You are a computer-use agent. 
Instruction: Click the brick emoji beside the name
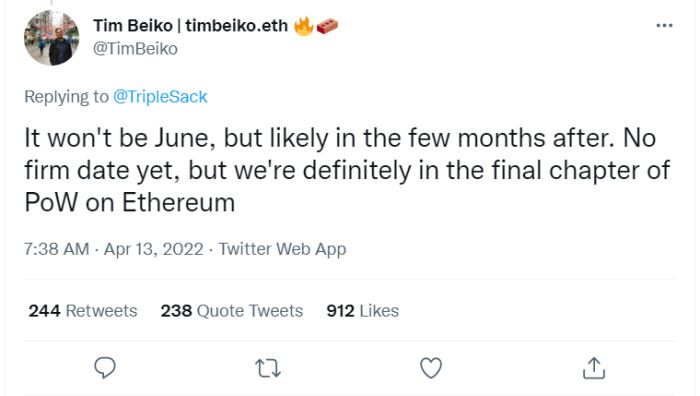click(x=327, y=26)
